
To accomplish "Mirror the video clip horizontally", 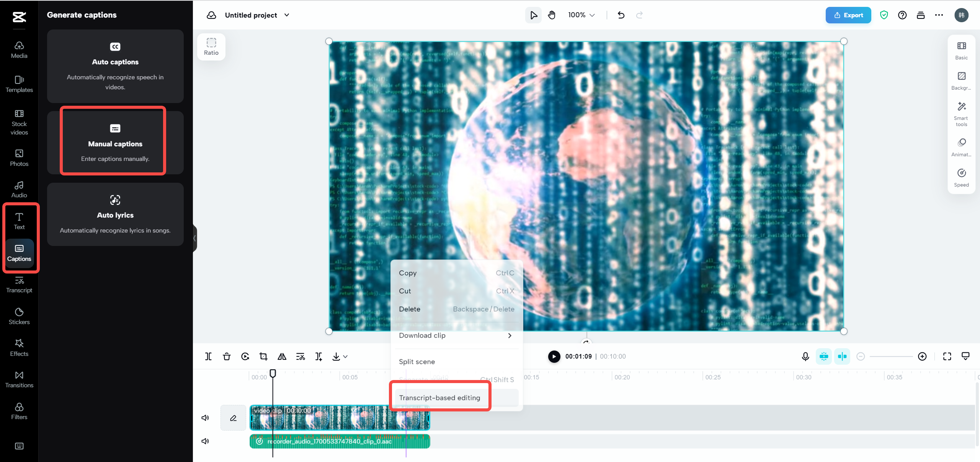I will click(x=282, y=356).
